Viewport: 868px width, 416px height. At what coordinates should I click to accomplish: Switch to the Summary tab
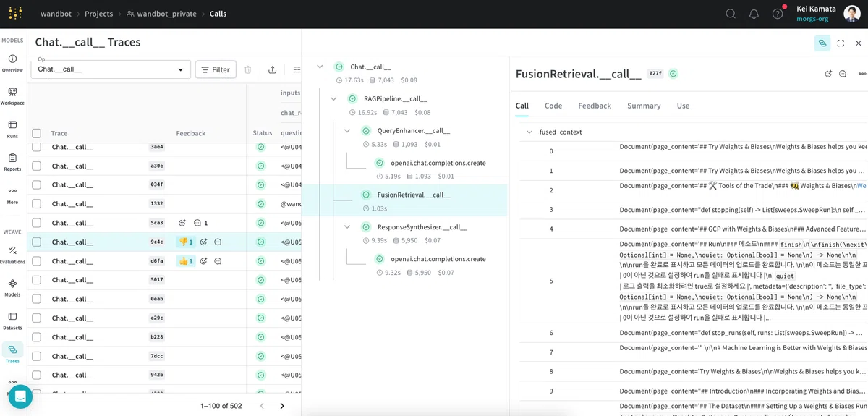pyautogui.click(x=644, y=106)
